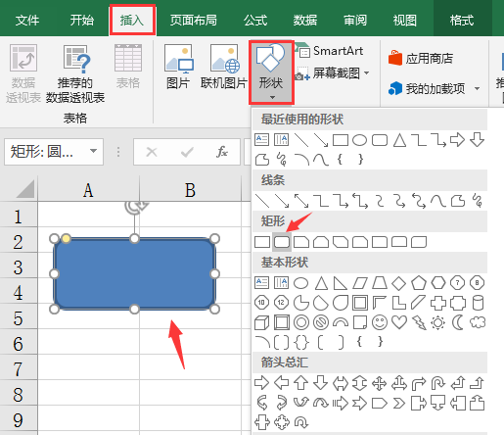This screenshot has height=435, width=504.
Task: Click column B header
Action: [190, 189]
